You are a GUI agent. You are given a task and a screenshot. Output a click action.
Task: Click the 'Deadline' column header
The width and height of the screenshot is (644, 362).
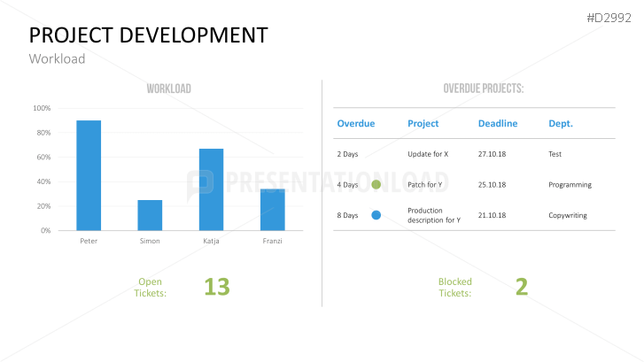pyautogui.click(x=498, y=124)
